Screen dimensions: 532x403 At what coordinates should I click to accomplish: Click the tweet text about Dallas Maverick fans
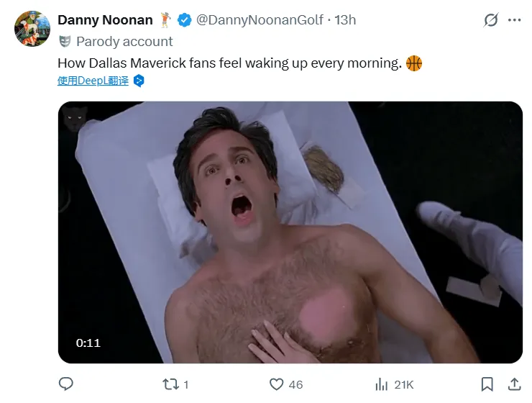tap(229, 63)
